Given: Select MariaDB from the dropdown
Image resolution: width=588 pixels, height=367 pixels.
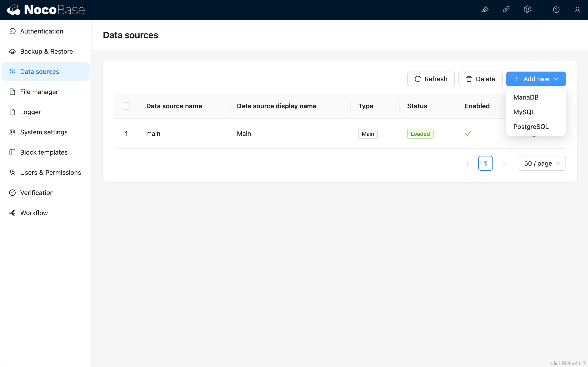Looking at the screenshot, I should tap(526, 97).
